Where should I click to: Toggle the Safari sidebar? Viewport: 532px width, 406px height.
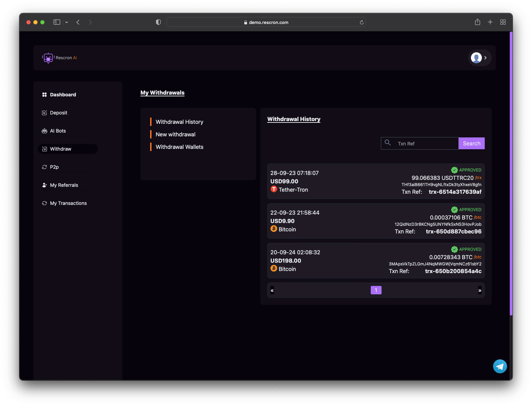tap(57, 22)
